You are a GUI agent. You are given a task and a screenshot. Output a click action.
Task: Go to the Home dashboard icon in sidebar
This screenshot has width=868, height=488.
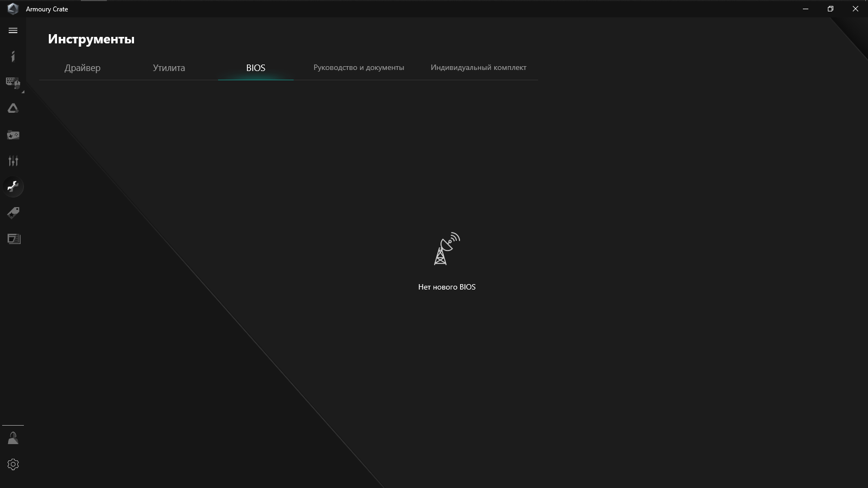pos(13,56)
